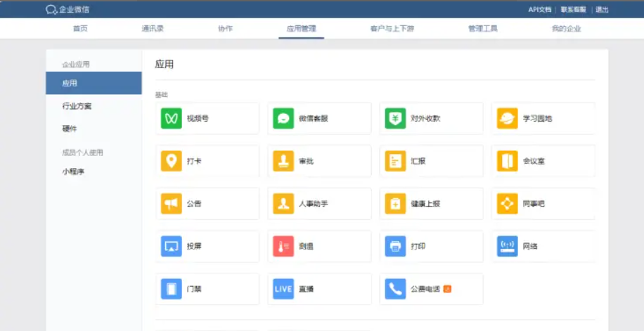Click the 会议室 label text

click(534, 161)
